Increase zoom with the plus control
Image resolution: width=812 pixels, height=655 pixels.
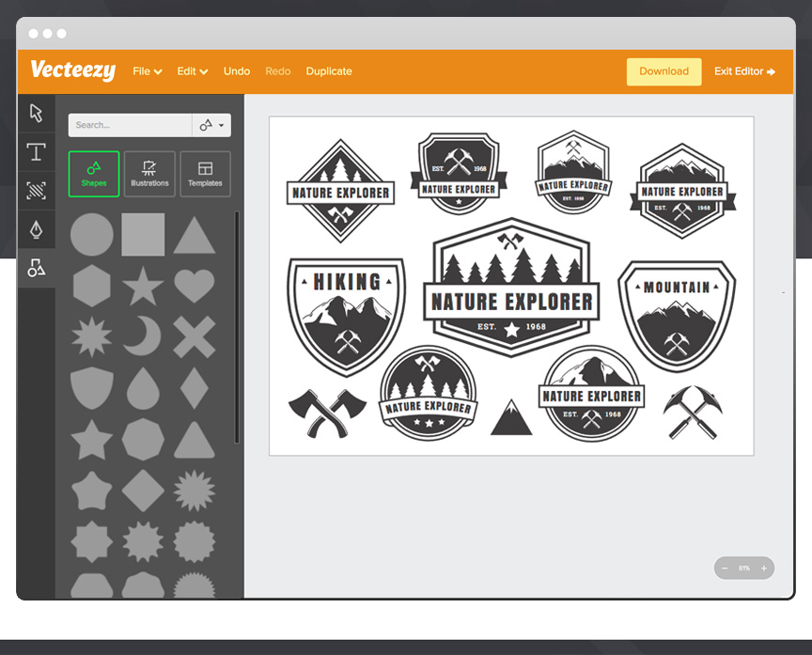pyautogui.click(x=763, y=568)
